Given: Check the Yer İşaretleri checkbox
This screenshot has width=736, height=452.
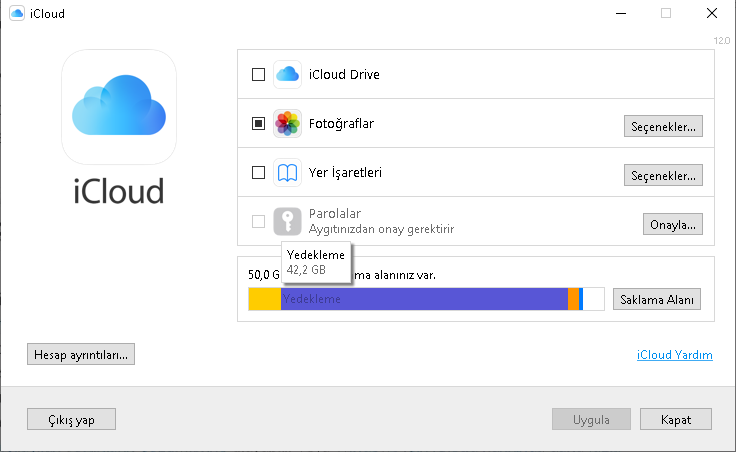Looking at the screenshot, I should point(258,173).
